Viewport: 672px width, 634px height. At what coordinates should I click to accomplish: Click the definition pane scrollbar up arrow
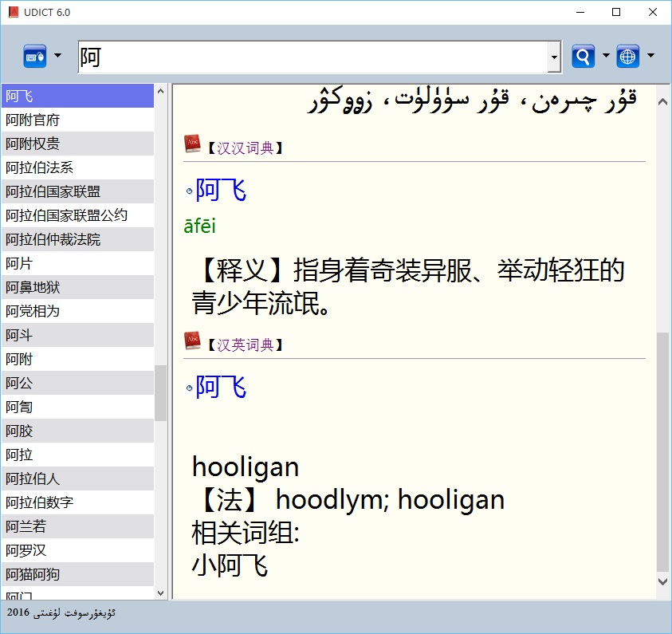click(x=662, y=101)
